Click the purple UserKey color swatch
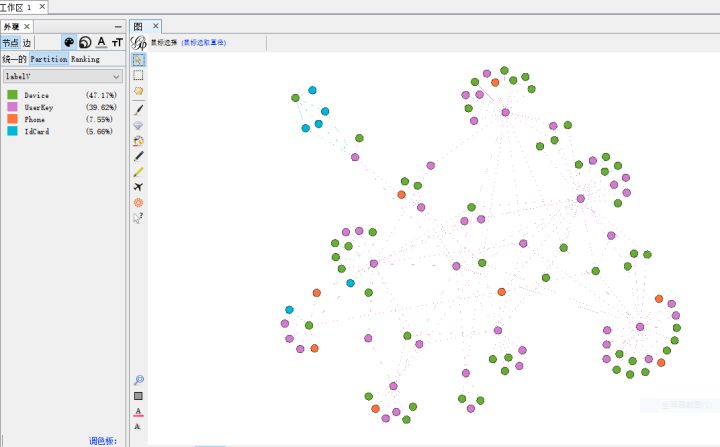 point(12,107)
